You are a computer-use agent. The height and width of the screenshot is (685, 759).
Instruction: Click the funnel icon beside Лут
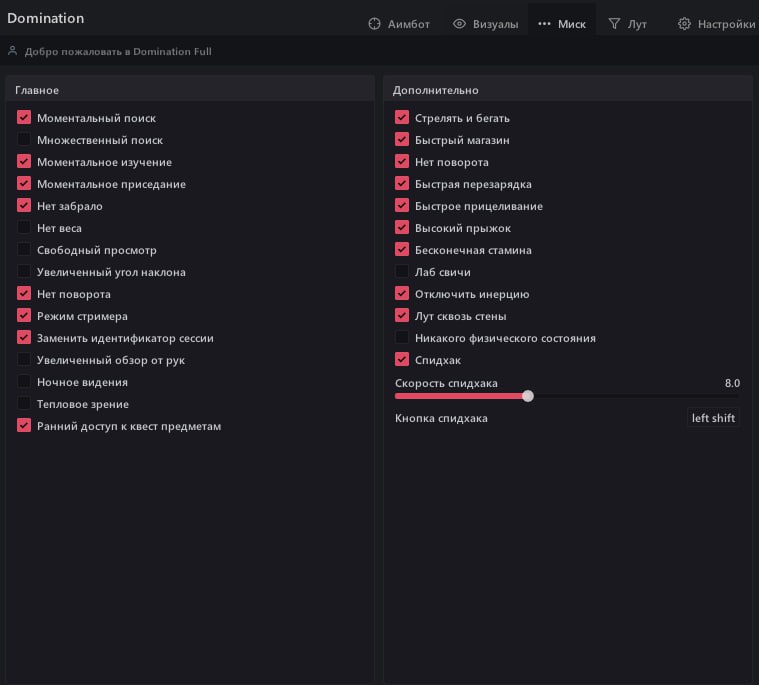(x=615, y=24)
